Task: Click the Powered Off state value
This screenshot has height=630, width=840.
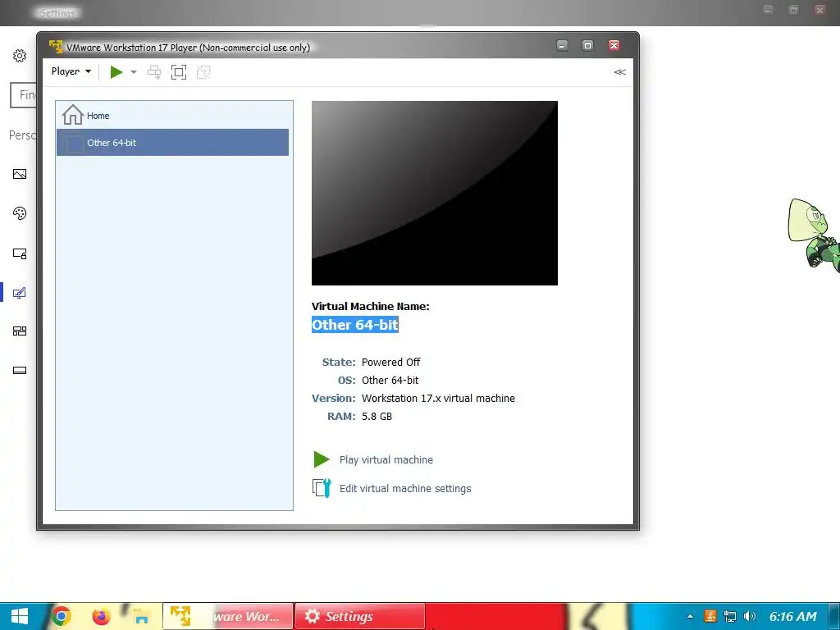Action: pos(391,362)
